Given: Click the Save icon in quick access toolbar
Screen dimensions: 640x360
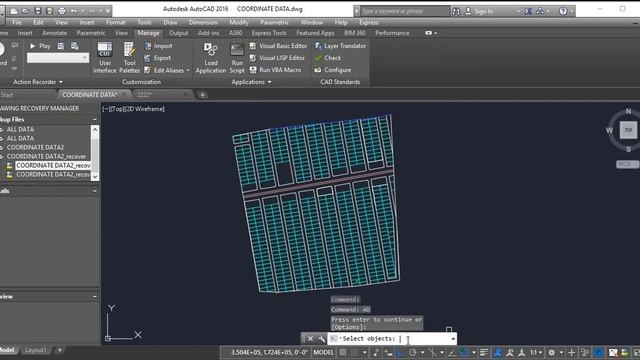Looking at the screenshot, I should (x=38, y=11).
